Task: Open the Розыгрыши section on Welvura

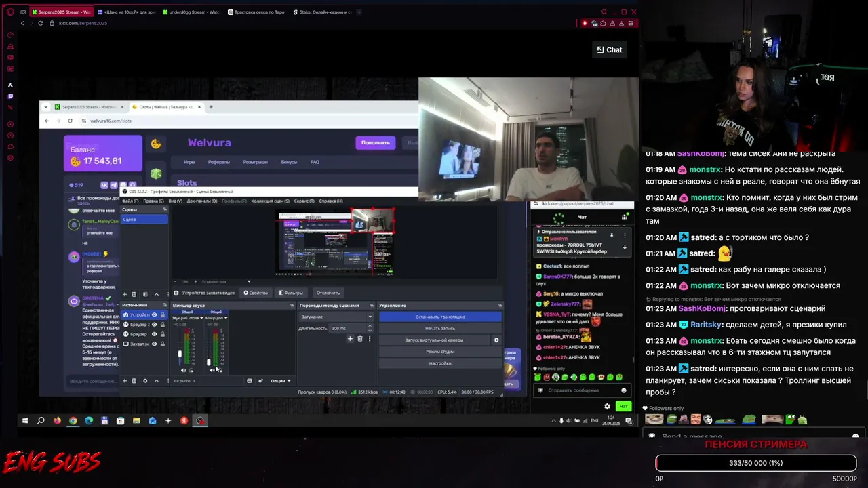Action: pyautogui.click(x=255, y=162)
